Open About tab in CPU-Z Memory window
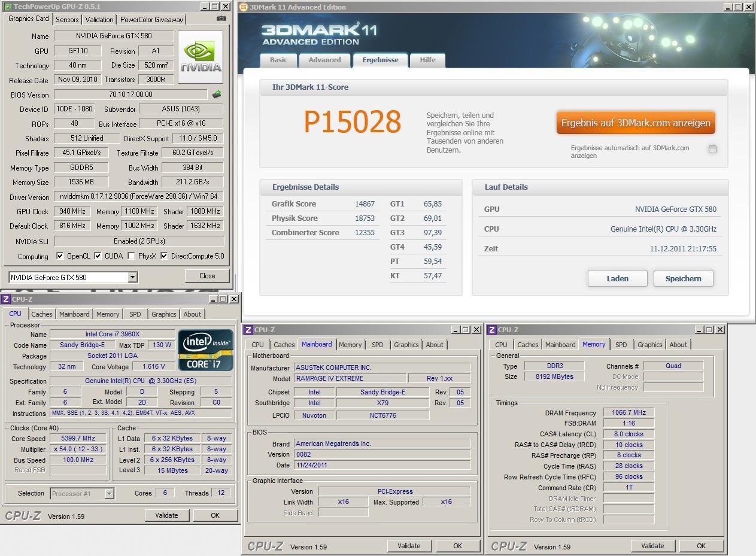The image size is (756, 556). tap(678, 345)
